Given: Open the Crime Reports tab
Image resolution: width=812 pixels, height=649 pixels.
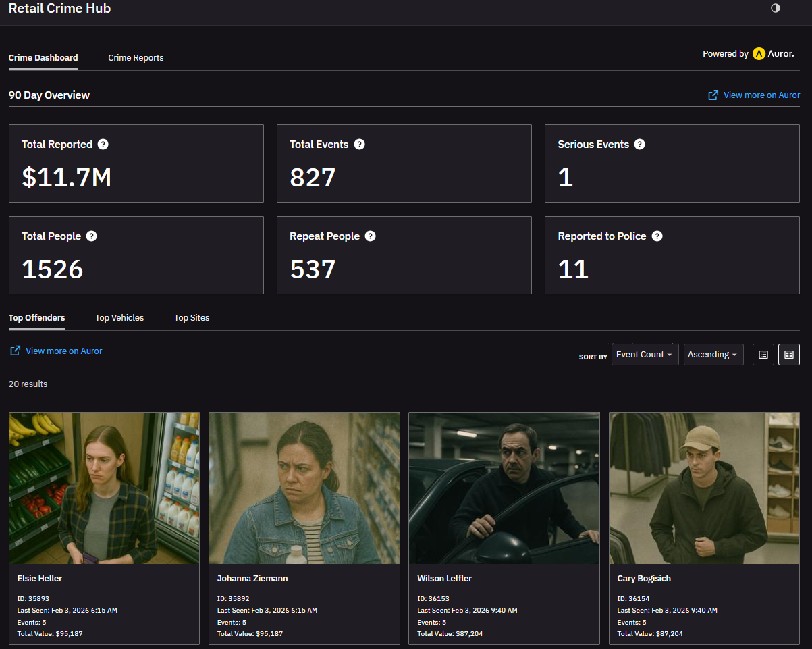Looking at the screenshot, I should pyautogui.click(x=136, y=58).
